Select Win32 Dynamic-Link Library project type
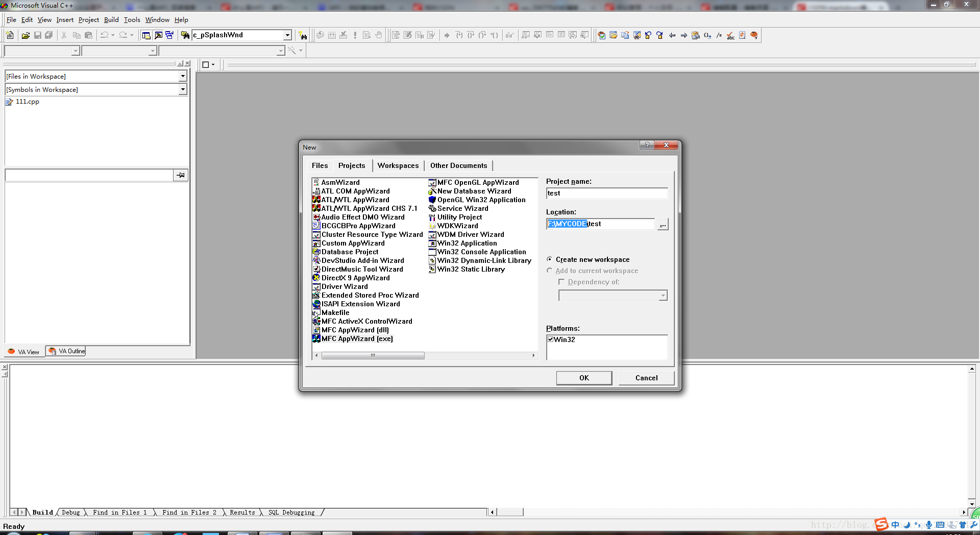Screen dimensions: 980x535 click(x=480, y=260)
